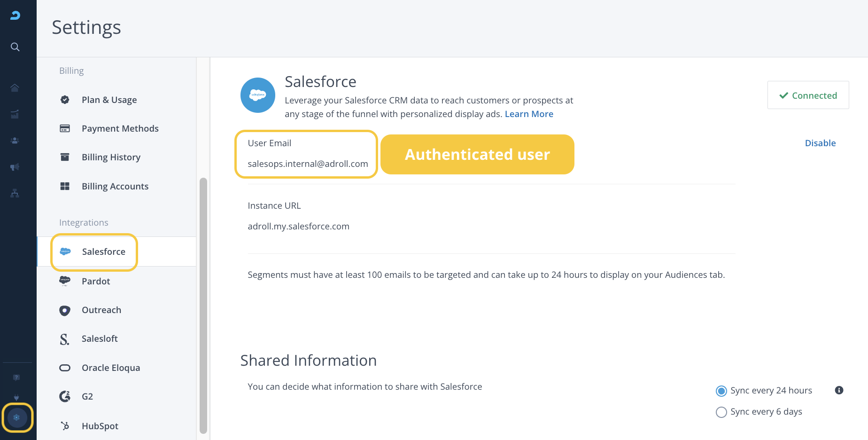Click the settings sidebar vertical scrollbar
868x440 pixels.
point(203,306)
